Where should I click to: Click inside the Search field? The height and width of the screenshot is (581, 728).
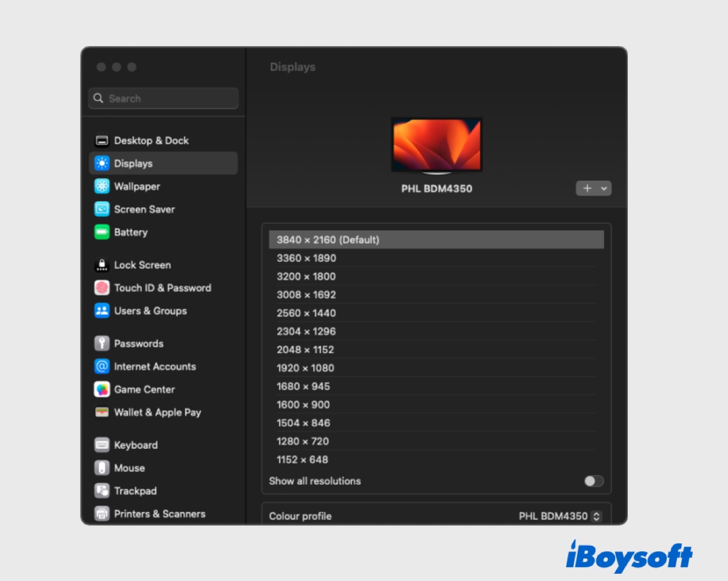[x=163, y=98]
